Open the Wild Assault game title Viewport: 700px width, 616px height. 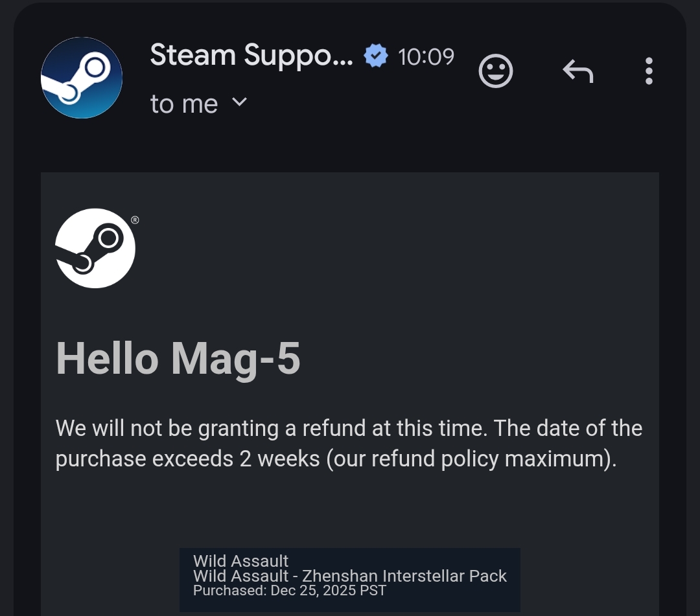click(x=241, y=561)
